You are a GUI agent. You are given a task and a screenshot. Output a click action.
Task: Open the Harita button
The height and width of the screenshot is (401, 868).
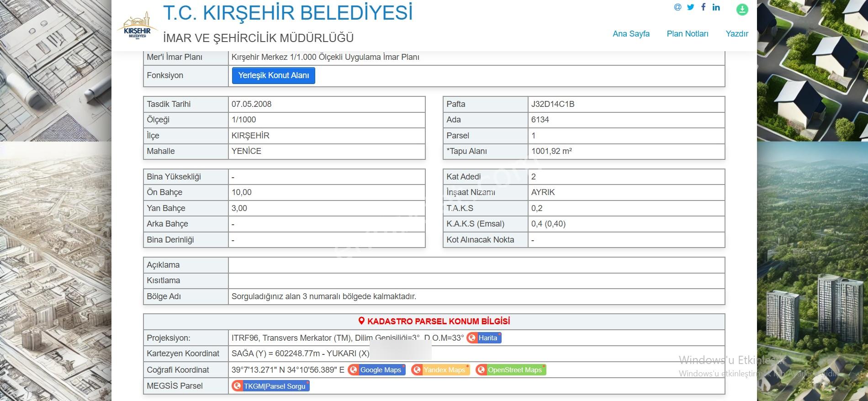coord(484,338)
